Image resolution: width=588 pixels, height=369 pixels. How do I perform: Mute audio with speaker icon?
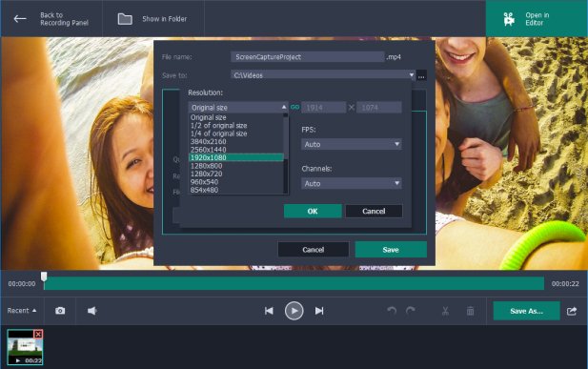coord(91,311)
